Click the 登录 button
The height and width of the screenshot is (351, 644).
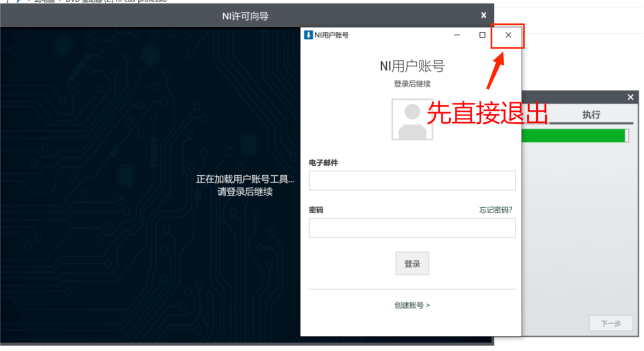[x=412, y=263]
